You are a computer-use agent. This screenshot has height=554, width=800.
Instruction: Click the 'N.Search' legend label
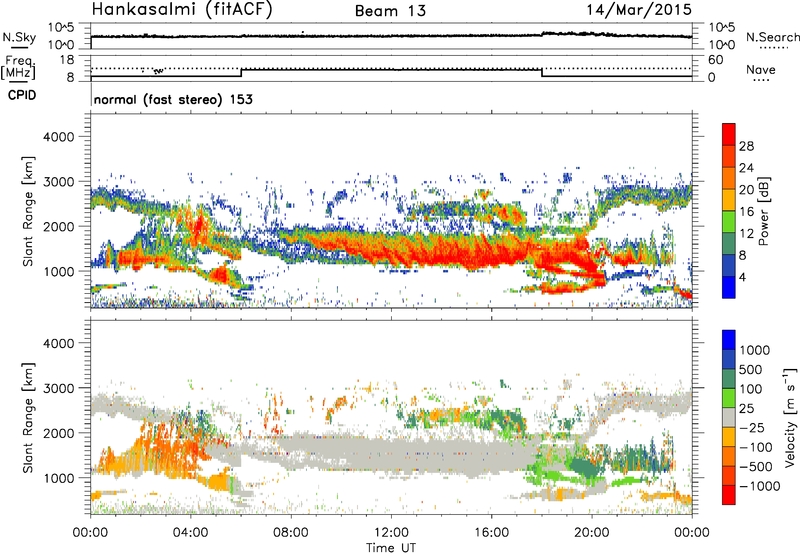[x=772, y=37]
